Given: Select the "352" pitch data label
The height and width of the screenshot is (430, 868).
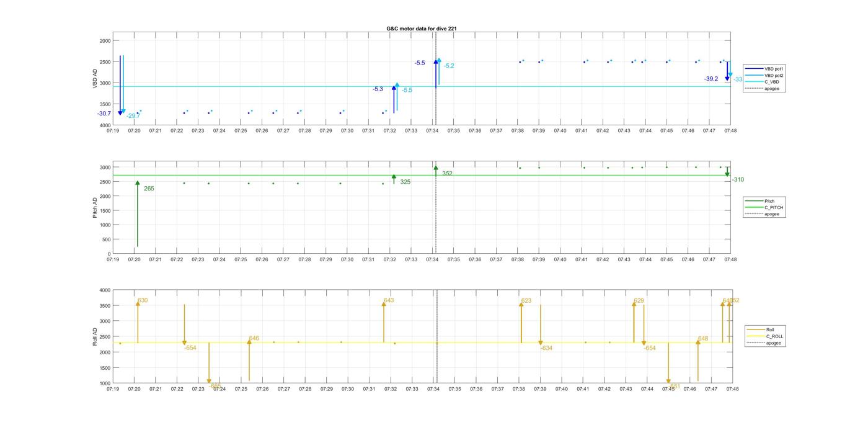Looking at the screenshot, I should (447, 174).
